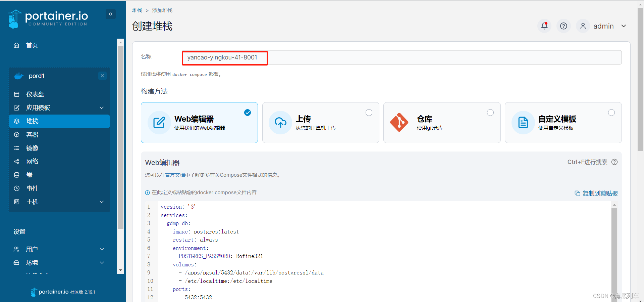The height and width of the screenshot is (302, 644).
Task: Click the 添加堆栈 breadcrumb text
Action: (x=162, y=10)
